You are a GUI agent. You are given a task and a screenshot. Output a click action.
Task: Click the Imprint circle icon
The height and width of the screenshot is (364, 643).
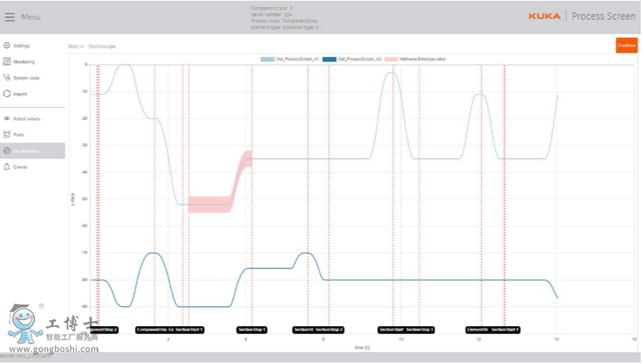(7, 94)
